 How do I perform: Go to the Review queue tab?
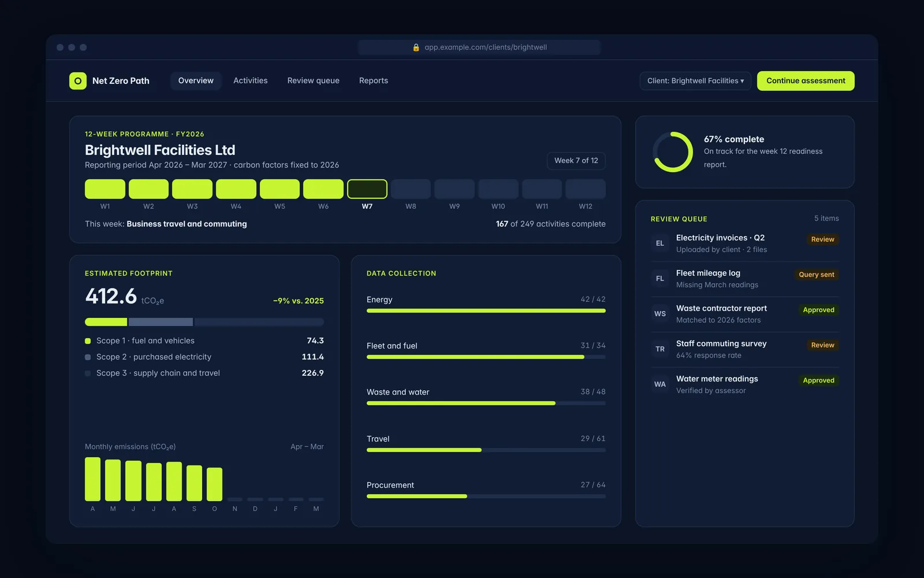(314, 81)
